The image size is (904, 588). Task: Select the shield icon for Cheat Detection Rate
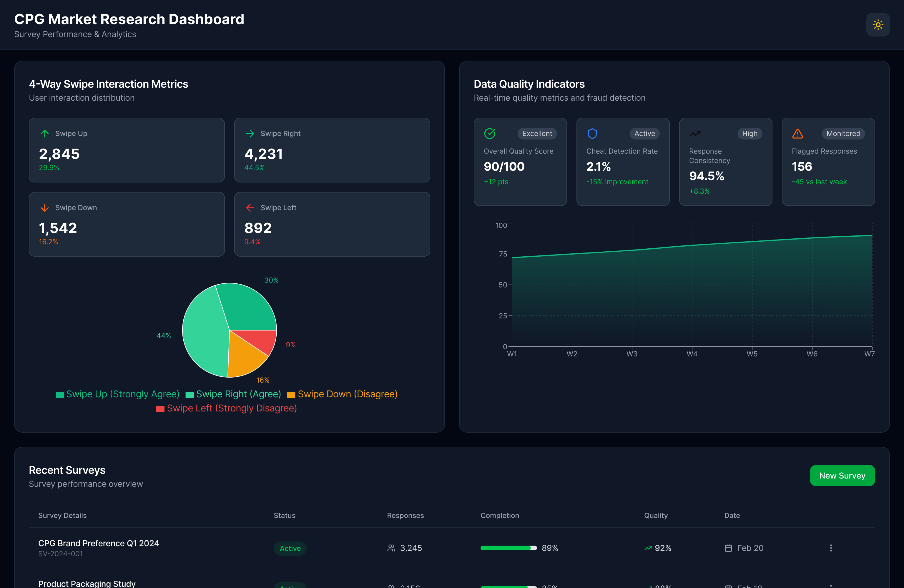tap(593, 134)
